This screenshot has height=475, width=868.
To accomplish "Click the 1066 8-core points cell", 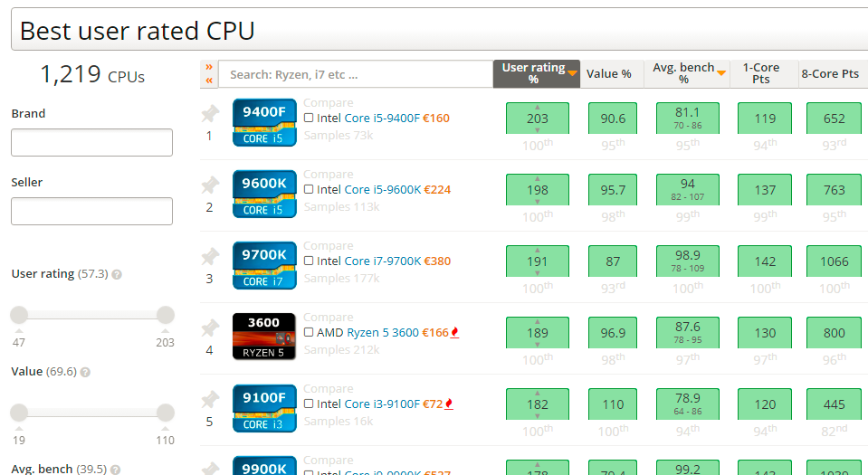I will click(835, 261).
